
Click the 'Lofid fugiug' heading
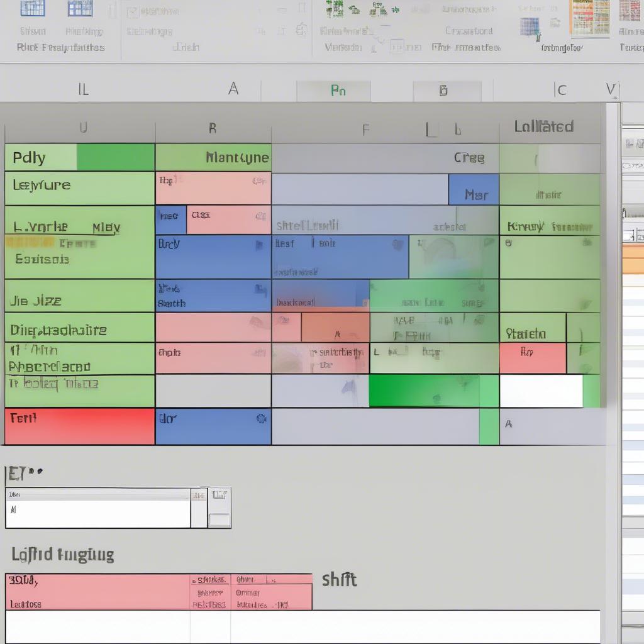coord(62,555)
